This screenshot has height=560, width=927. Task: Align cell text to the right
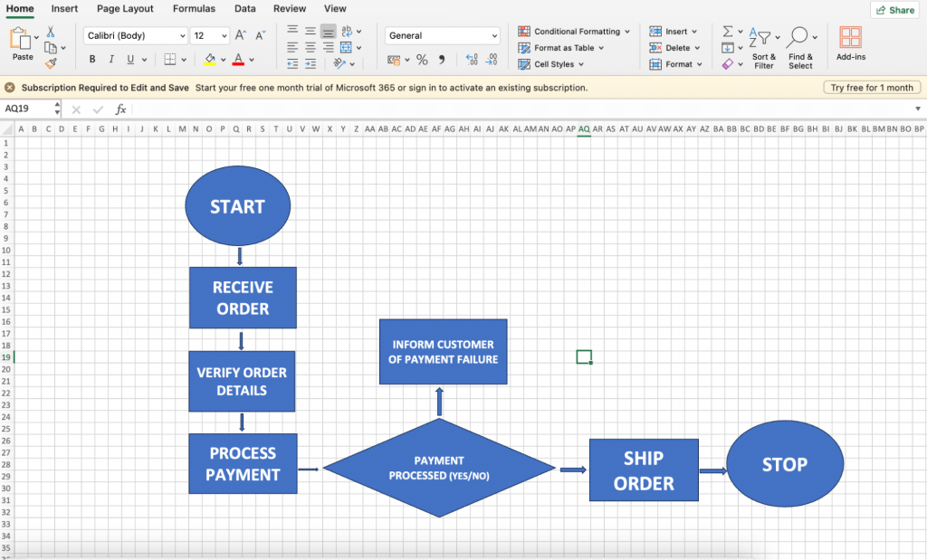pyautogui.click(x=329, y=47)
